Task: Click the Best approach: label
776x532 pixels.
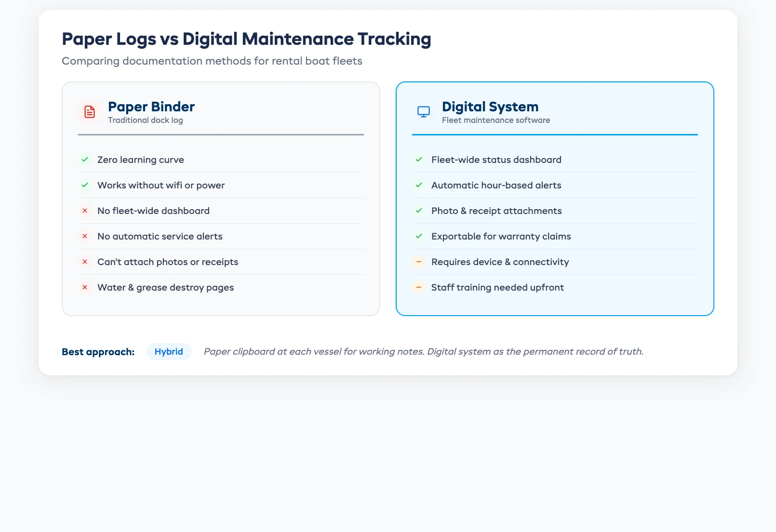Action: pos(98,352)
